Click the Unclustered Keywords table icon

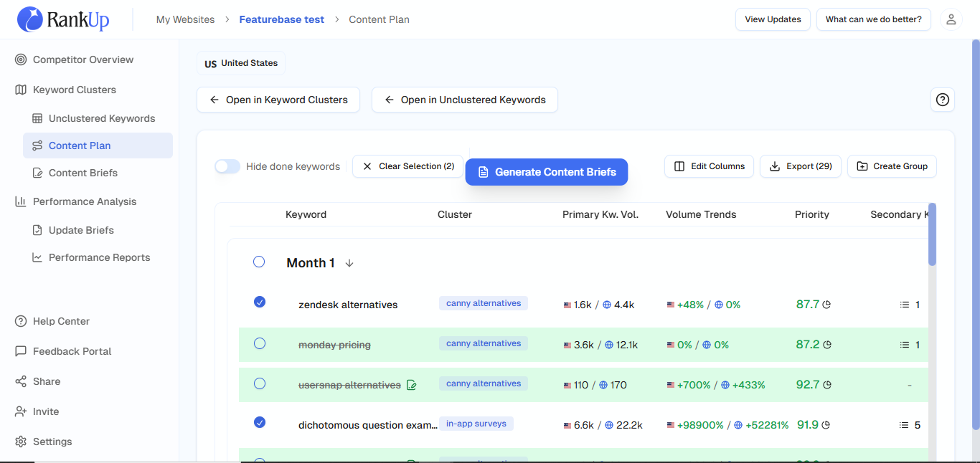click(x=37, y=118)
